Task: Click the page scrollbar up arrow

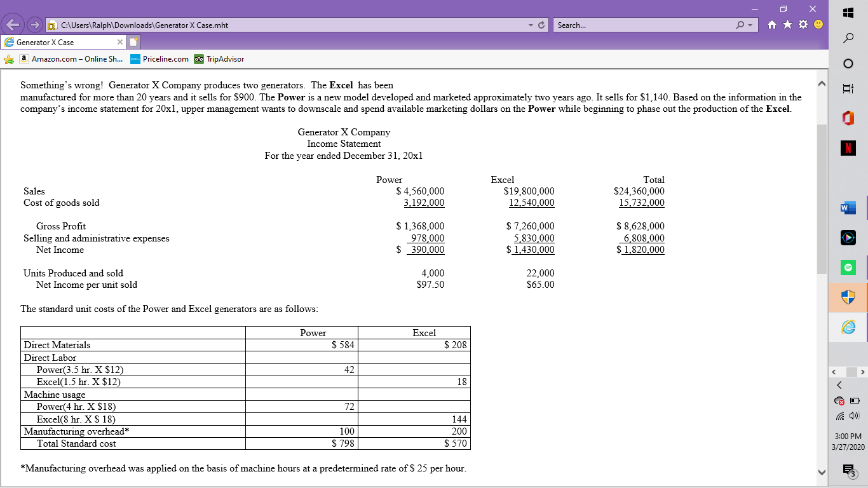Action: pos(821,85)
